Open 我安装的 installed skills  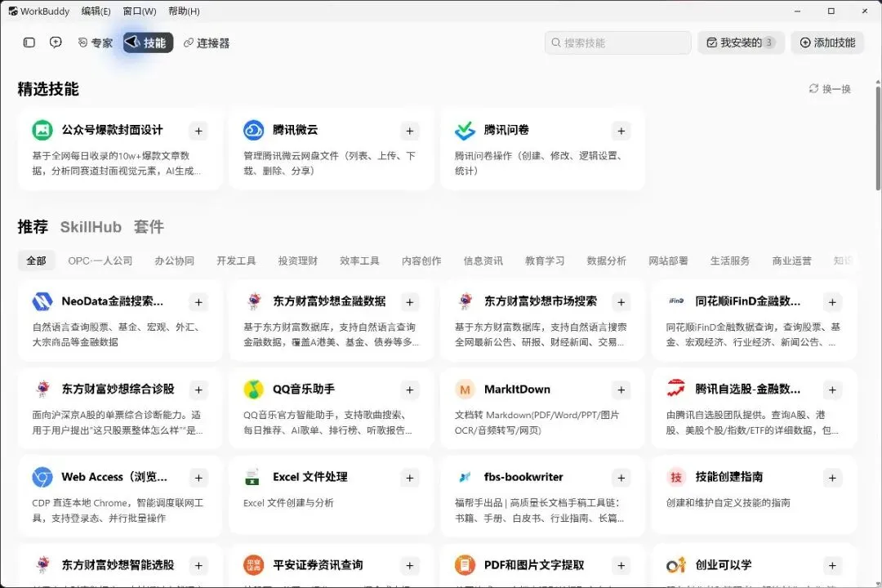tap(741, 42)
